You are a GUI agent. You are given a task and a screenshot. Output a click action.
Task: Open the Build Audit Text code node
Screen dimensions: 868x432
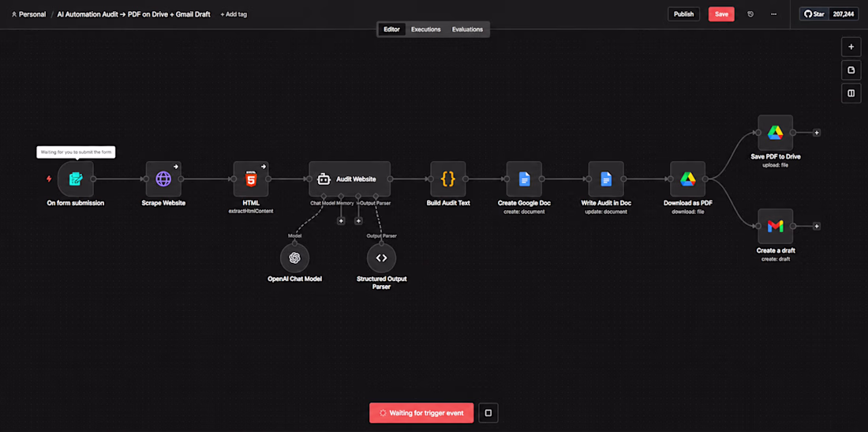point(448,179)
